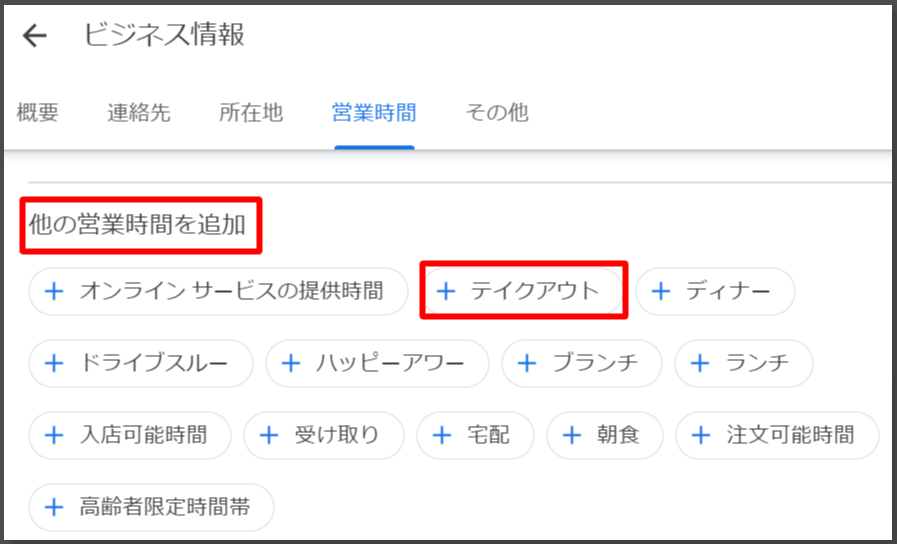Viewport: 897px width, 544px height.
Task: Add 受け取り hours chip
Action: (x=324, y=435)
